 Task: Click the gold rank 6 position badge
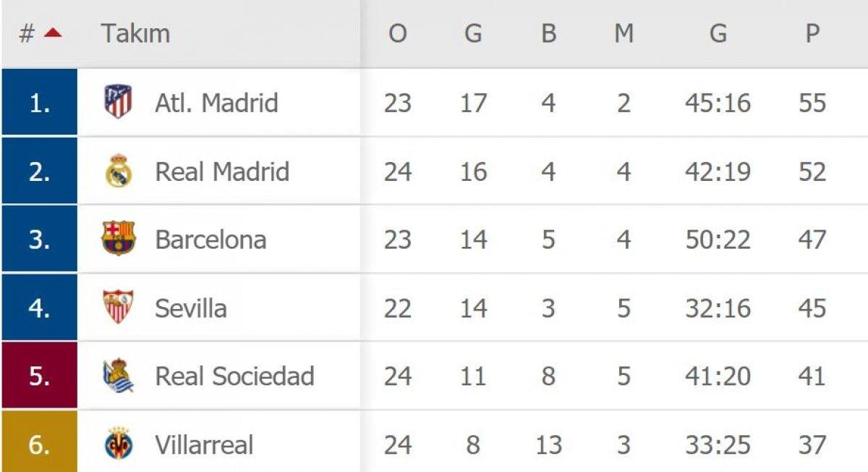pos(39,442)
